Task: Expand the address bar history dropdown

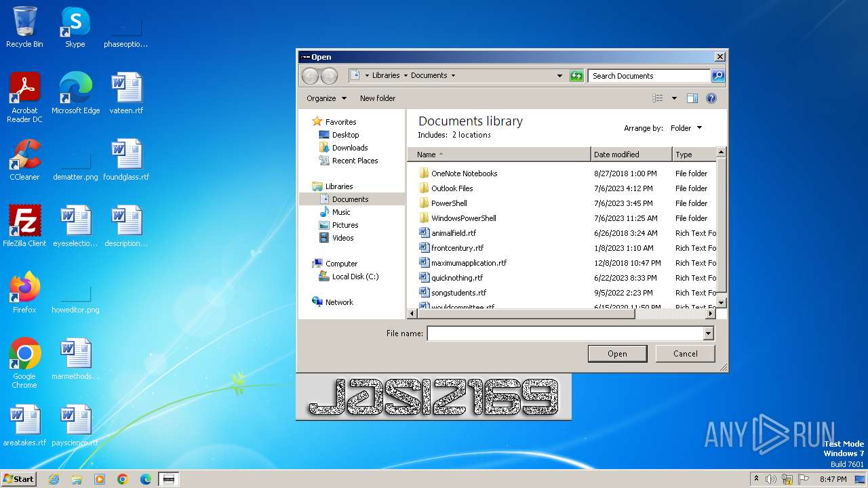Action: 559,76
